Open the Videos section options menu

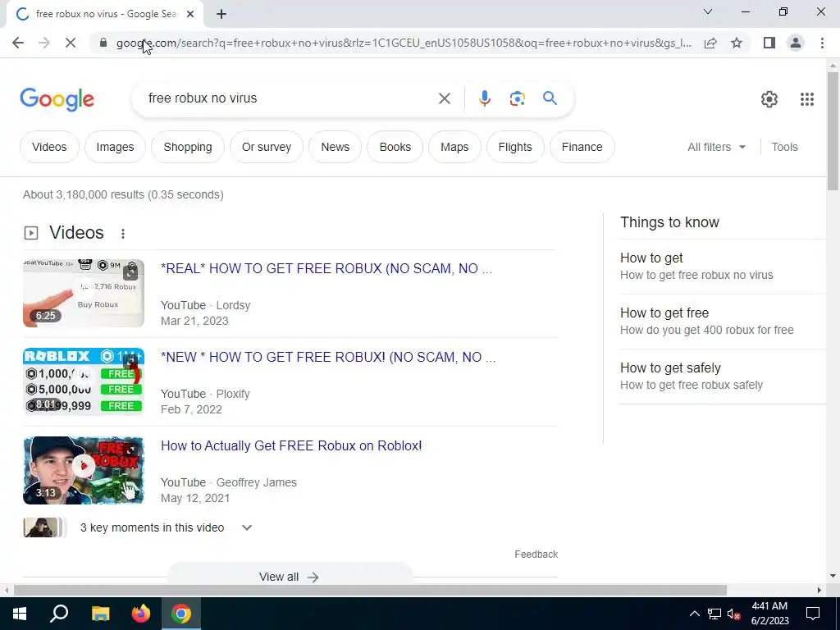(x=123, y=234)
